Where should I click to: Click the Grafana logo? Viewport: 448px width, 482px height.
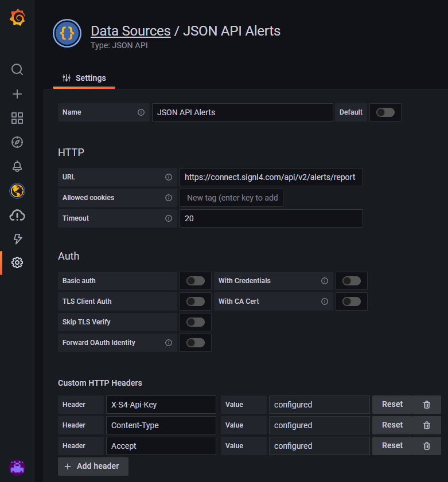pos(18,18)
